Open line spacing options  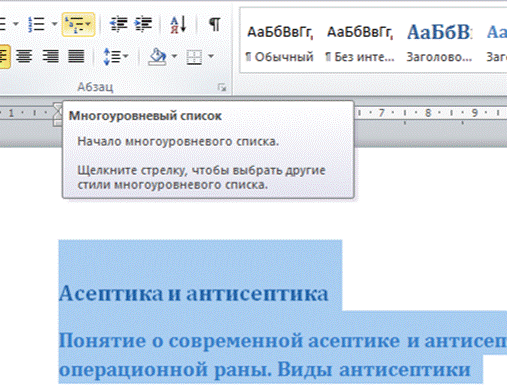pos(115,56)
